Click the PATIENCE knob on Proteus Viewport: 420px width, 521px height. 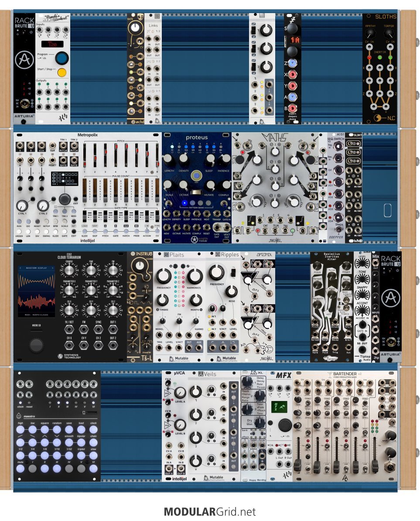click(x=224, y=161)
